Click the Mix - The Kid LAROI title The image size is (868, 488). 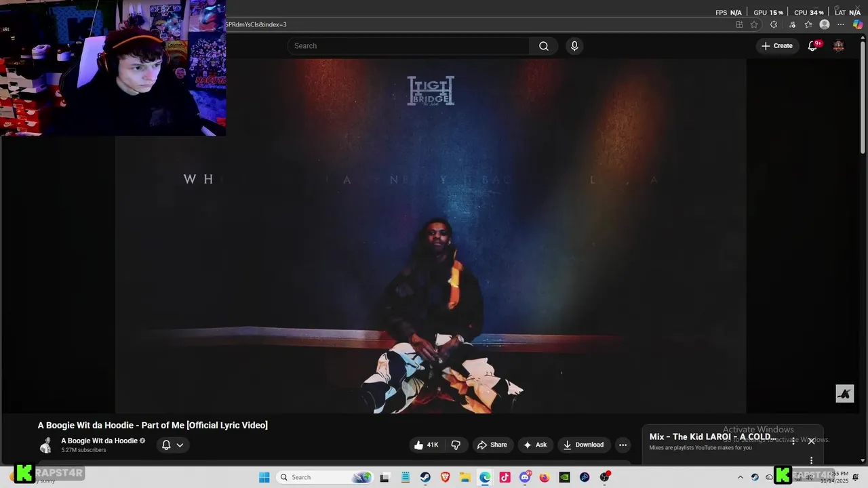pyautogui.click(x=712, y=437)
